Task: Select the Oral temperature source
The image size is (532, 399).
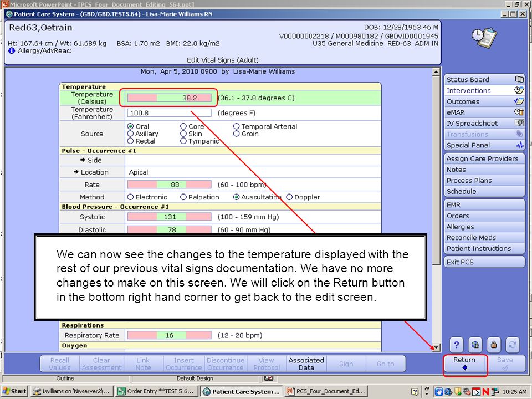Action: click(131, 126)
